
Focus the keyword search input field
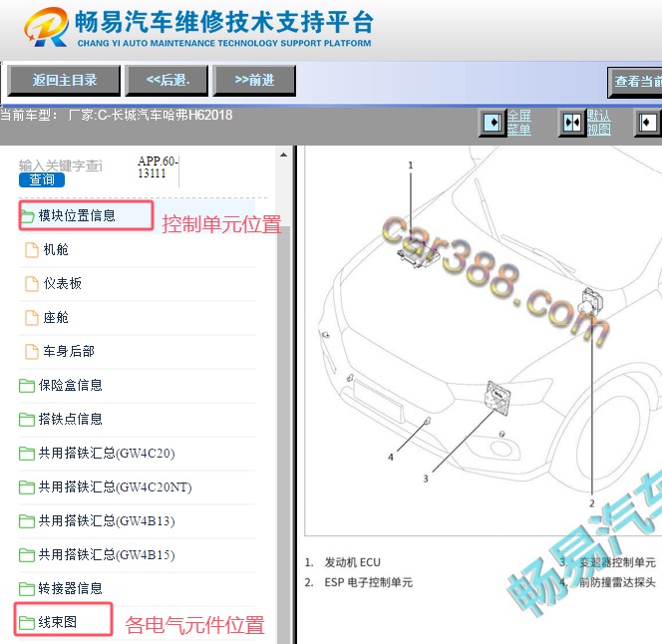click(x=61, y=165)
